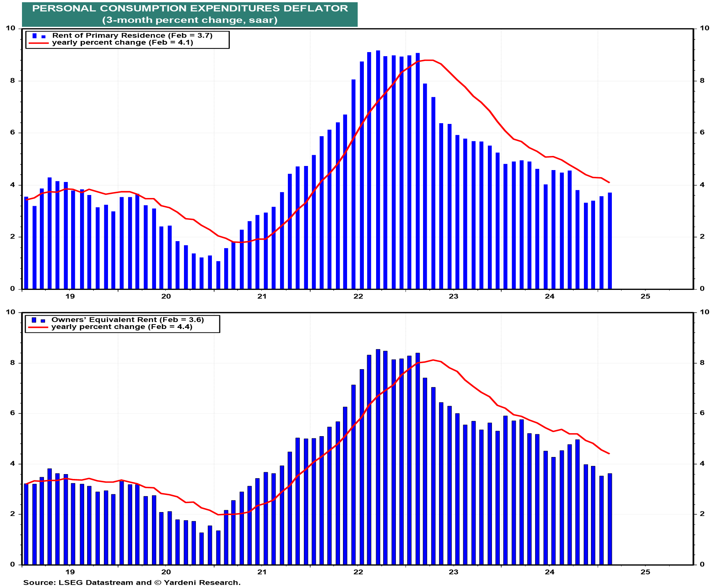Image resolution: width=715 pixels, height=588 pixels.
Task: Click the left y-axis value 8 on top chart
Action: pos(13,81)
